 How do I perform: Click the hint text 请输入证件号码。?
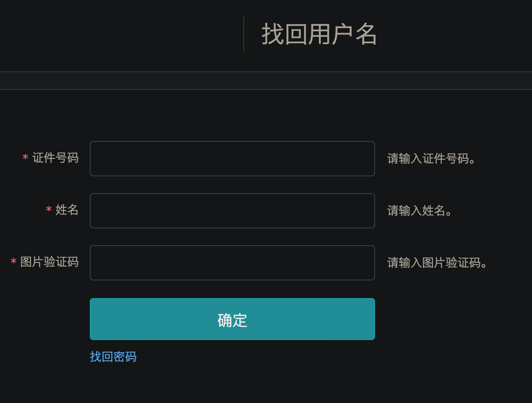[x=431, y=159]
